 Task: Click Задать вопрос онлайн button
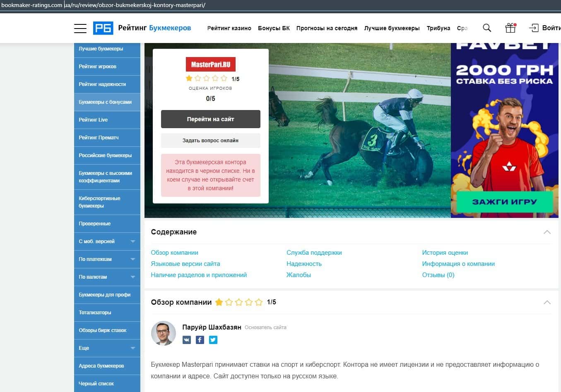click(211, 141)
